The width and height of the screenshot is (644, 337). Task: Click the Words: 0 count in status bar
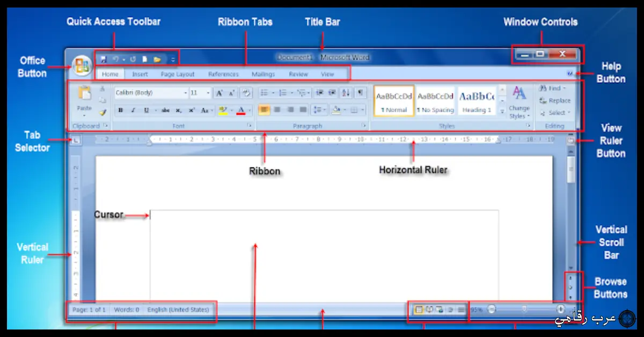[126, 310]
